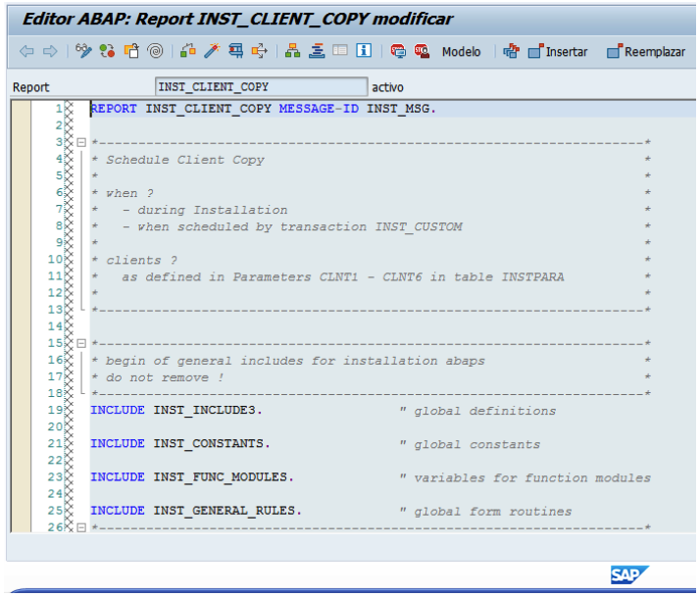700x597 pixels.
Task: Click 'global form routines' comment
Action: click(x=493, y=512)
